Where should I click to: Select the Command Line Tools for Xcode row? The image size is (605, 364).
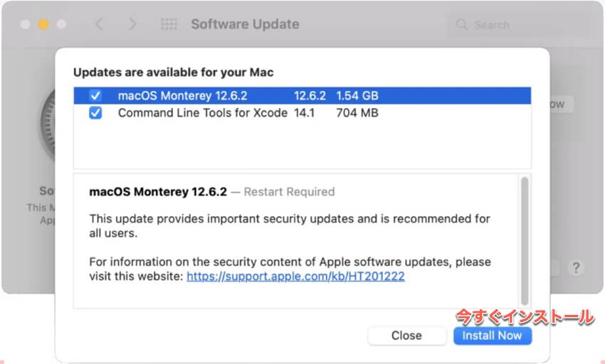click(x=302, y=113)
